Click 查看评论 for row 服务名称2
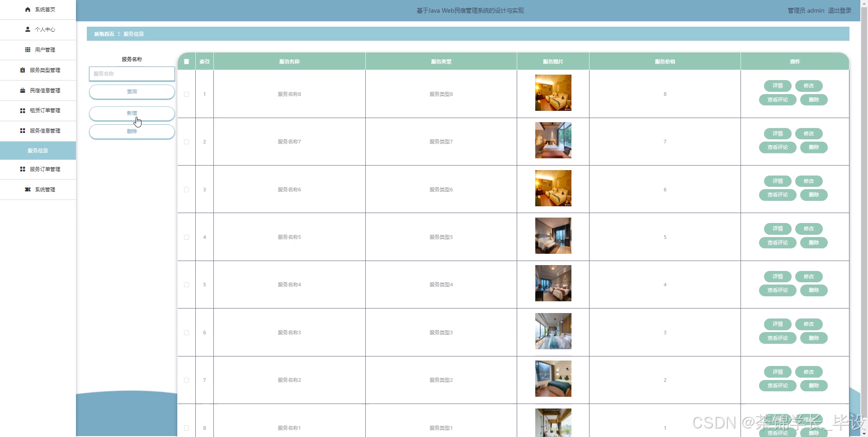The image size is (868, 437). pos(778,385)
